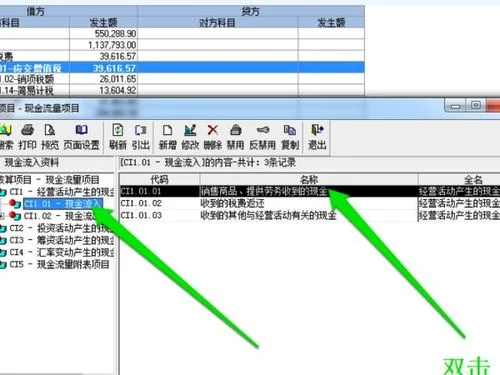The width and height of the screenshot is (500, 375).
Task: Select row CI1.01.02 收到的税费返还
Action: pos(310,203)
